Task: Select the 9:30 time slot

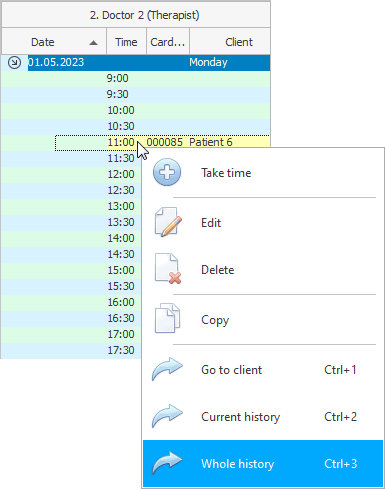Action: tap(136, 94)
